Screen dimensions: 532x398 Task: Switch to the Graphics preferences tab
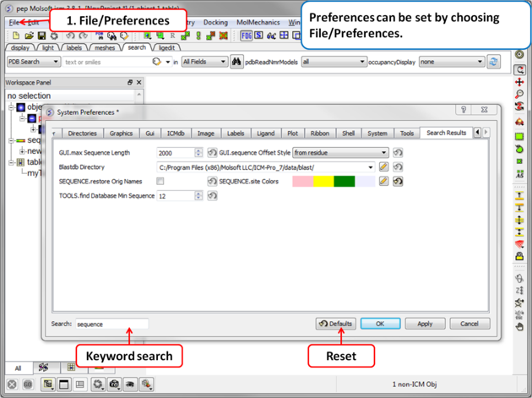121,133
